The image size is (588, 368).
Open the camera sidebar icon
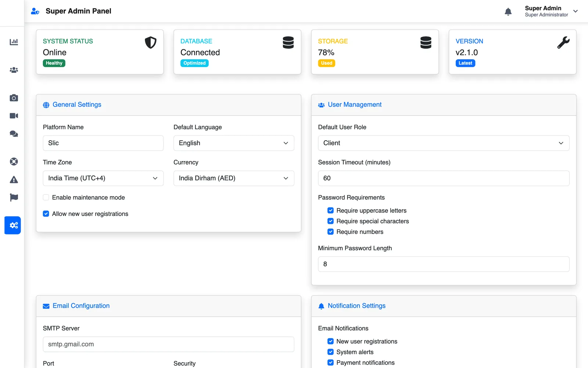point(14,98)
